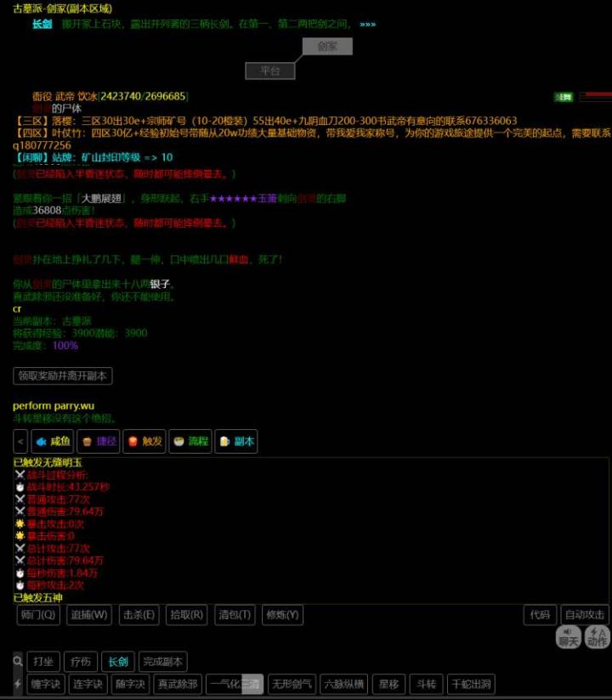Click the green status badge beside health bar
This screenshot has width=612, height=700.
click(564, 97)
